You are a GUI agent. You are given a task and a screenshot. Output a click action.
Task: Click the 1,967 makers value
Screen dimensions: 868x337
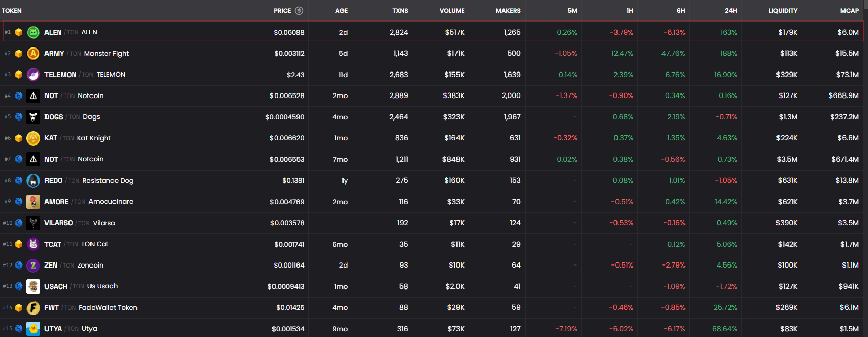coord(512,117)
